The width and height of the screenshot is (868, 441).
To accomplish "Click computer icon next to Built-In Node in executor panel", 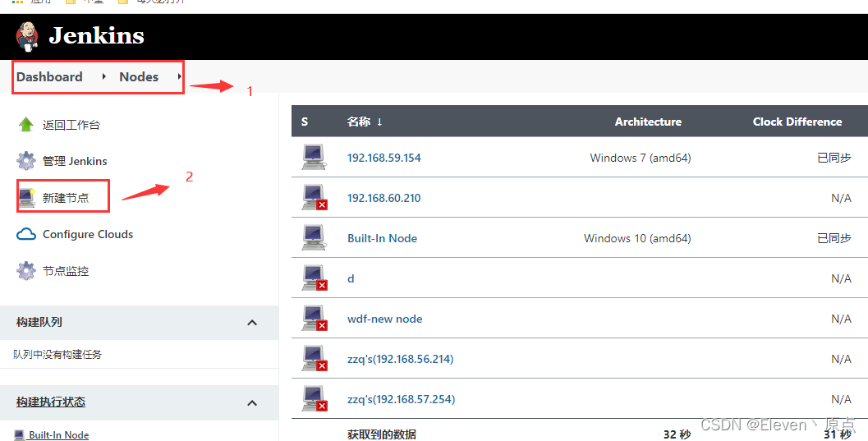I will coord(20,435).
